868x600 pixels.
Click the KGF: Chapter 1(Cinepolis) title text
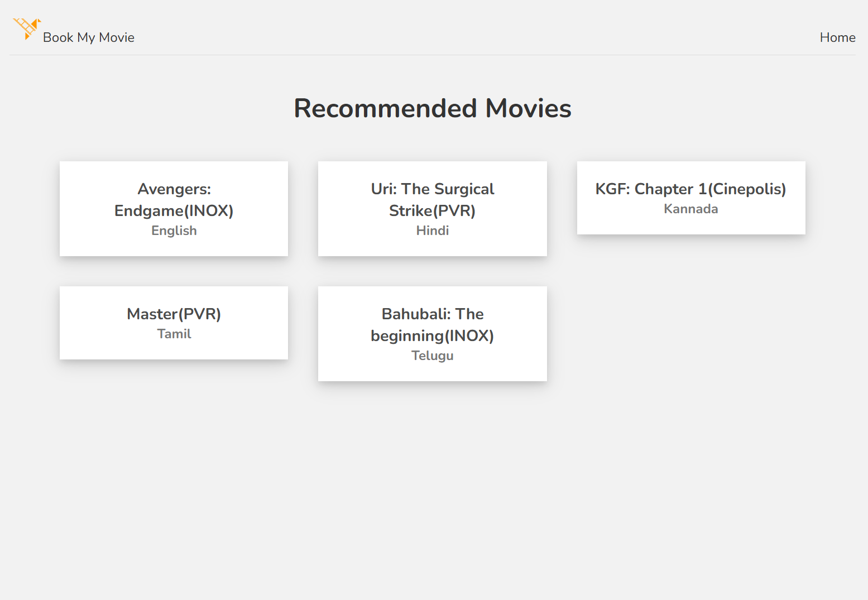[x=691, y=189]
